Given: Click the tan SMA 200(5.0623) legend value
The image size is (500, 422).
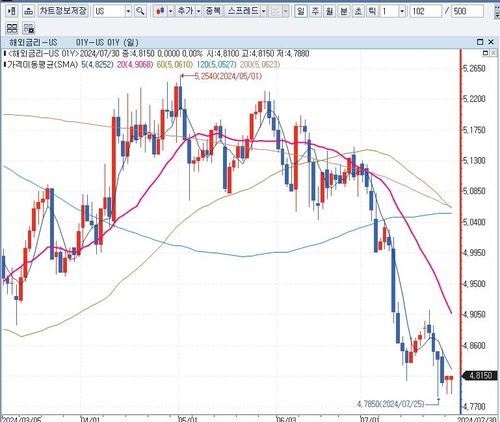Looking at the screenshot, I should [x=260, y=64].
